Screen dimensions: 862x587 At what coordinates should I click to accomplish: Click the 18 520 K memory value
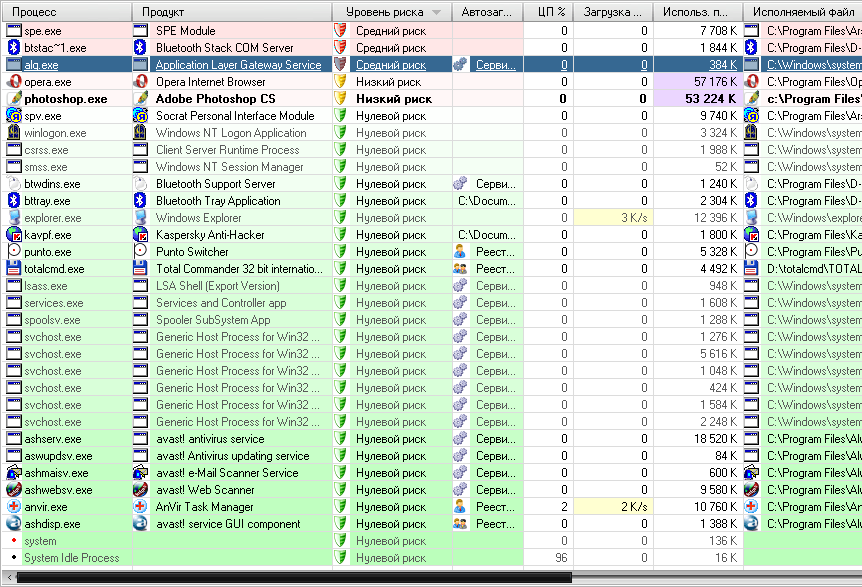click(715, 439)
